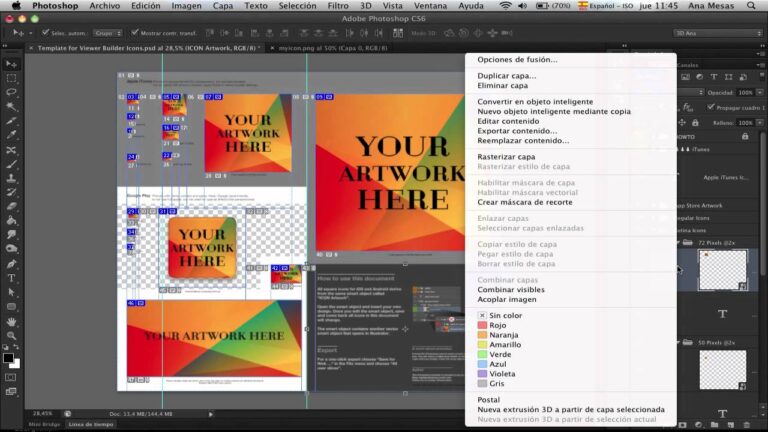The height and width of the screenshot is (432, 768).
Task: Open the Capa menu in menu bar
Action: 223,6
